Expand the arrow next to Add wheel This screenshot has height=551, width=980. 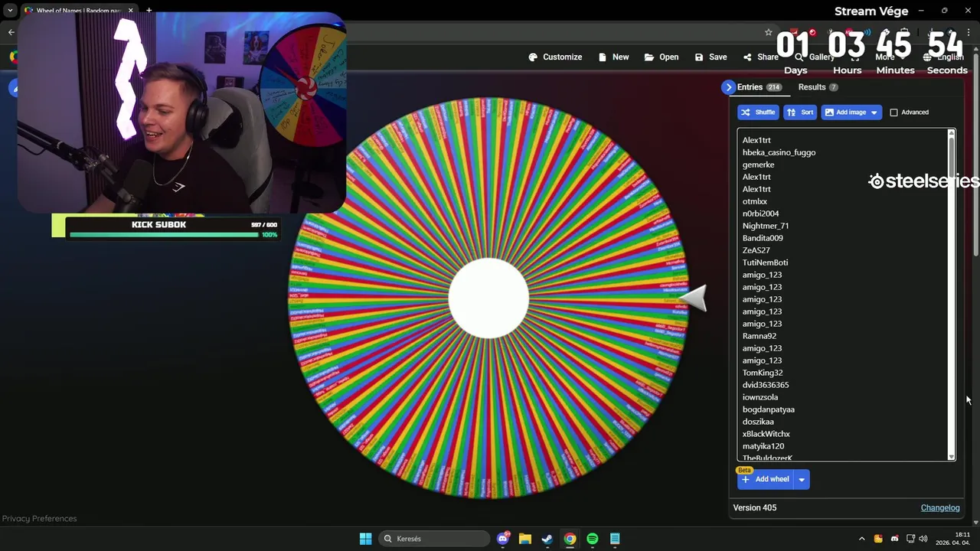point(802,480)
